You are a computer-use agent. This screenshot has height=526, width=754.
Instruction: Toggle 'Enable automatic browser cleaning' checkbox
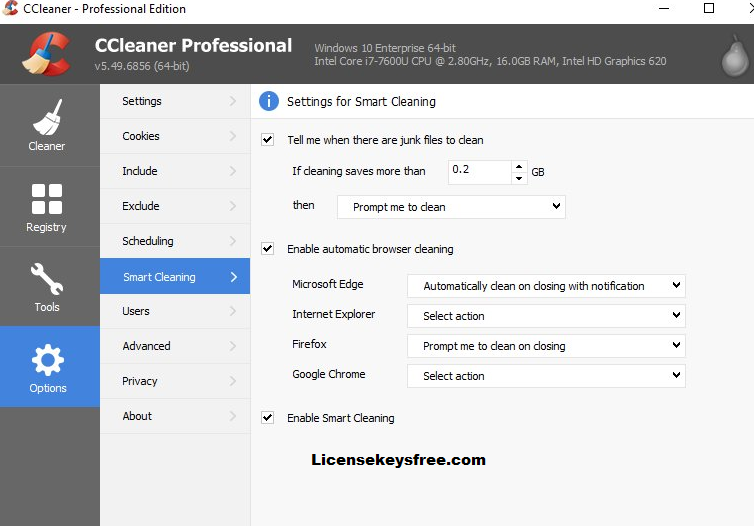click(267, 249)
